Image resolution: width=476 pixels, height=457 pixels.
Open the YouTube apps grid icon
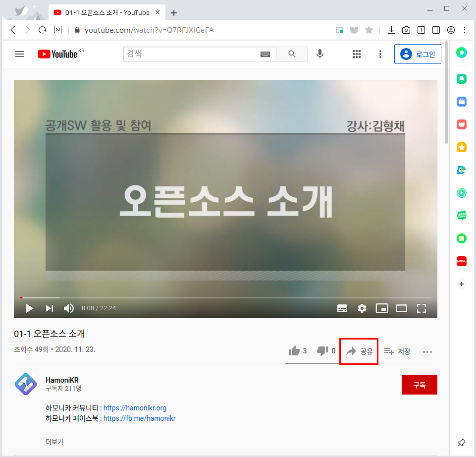[x=357, y=54]
